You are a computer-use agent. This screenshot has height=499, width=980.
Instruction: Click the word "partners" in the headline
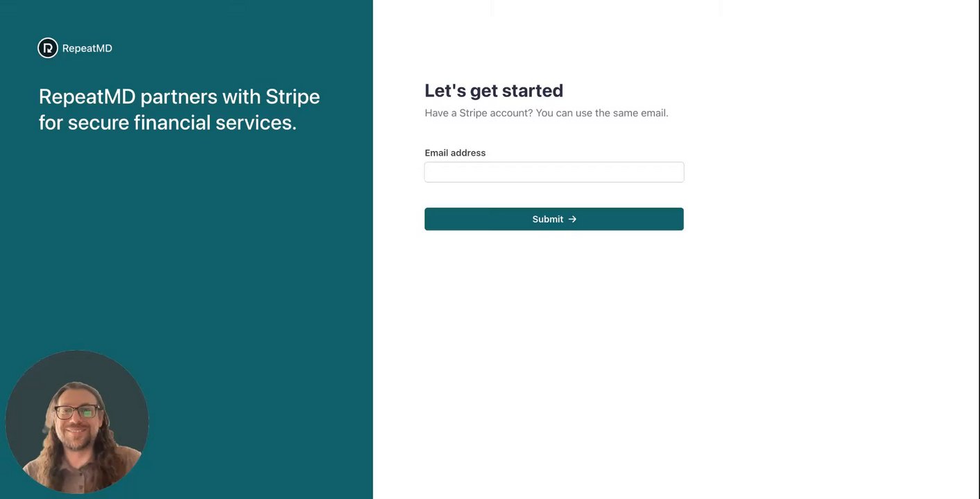coord(179,96)
